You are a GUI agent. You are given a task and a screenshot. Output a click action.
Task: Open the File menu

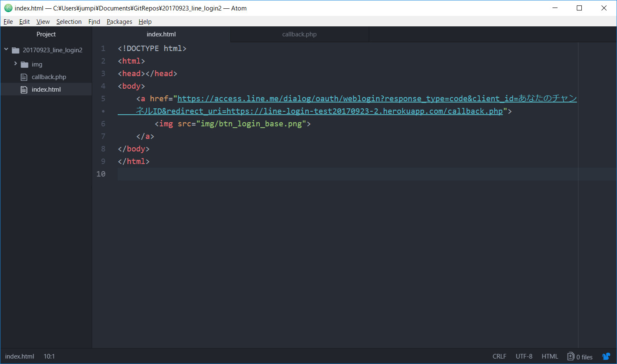click(8, 22)
